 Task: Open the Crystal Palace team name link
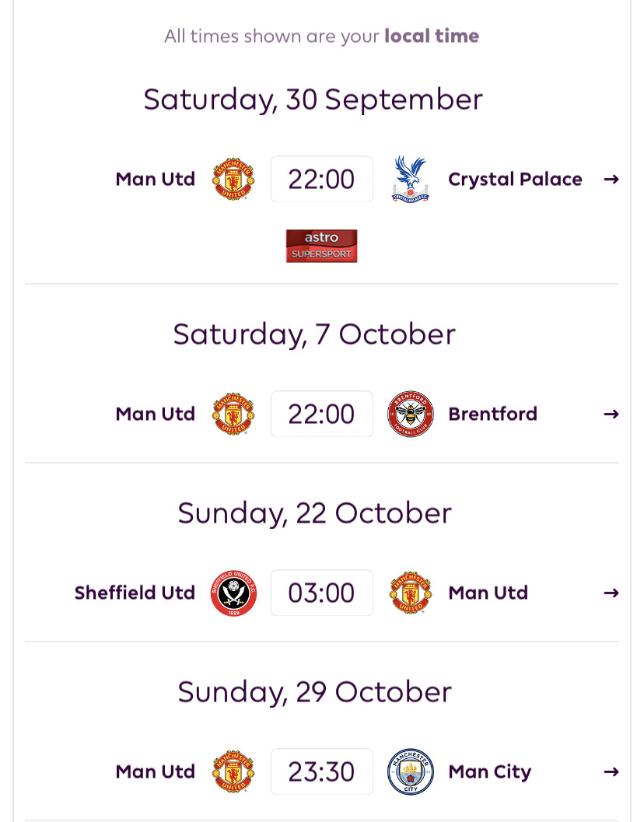pos(515,180)
